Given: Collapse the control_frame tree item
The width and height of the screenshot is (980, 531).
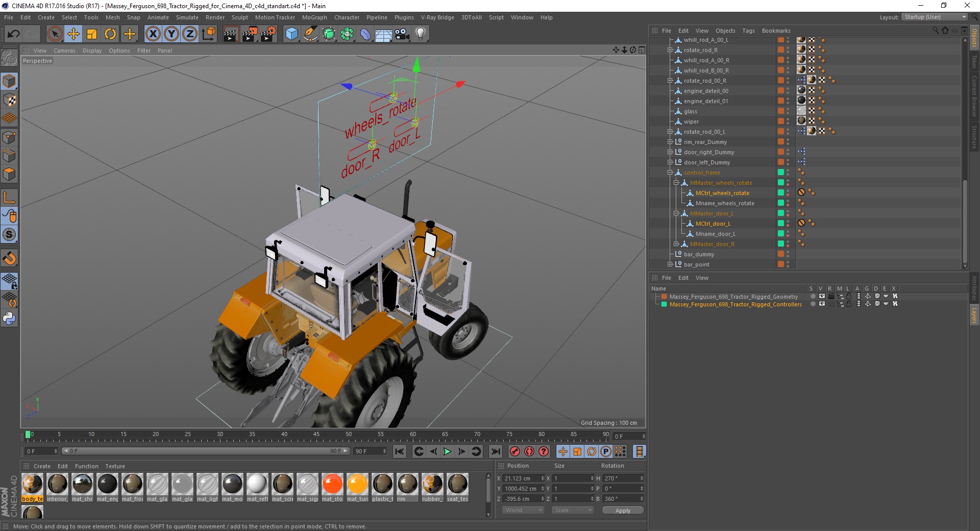Looking at the screenshot, I should 670,173.
